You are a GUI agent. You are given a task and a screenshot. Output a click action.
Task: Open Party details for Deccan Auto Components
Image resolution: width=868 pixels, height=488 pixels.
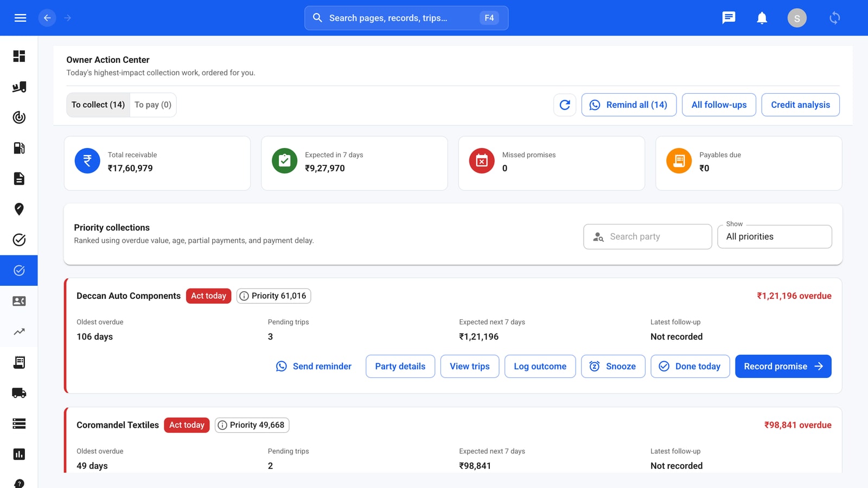coord(400,367)
